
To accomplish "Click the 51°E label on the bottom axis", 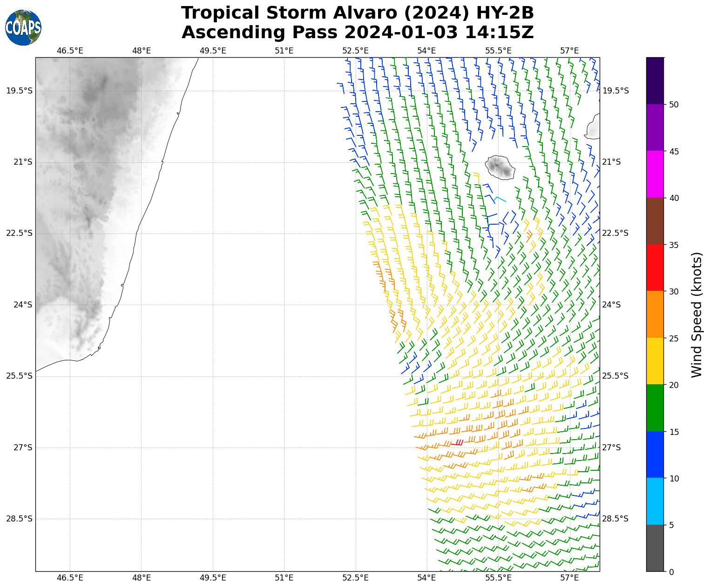I will click(x=284, y=578).
